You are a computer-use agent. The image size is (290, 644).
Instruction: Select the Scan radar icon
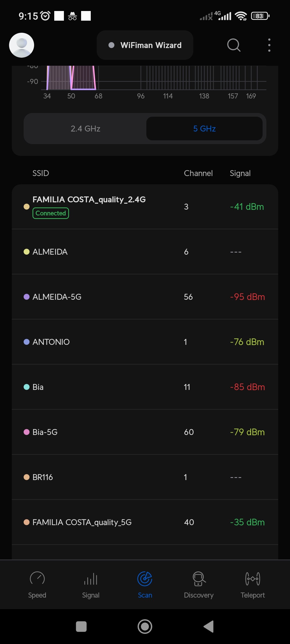(145, 579)
